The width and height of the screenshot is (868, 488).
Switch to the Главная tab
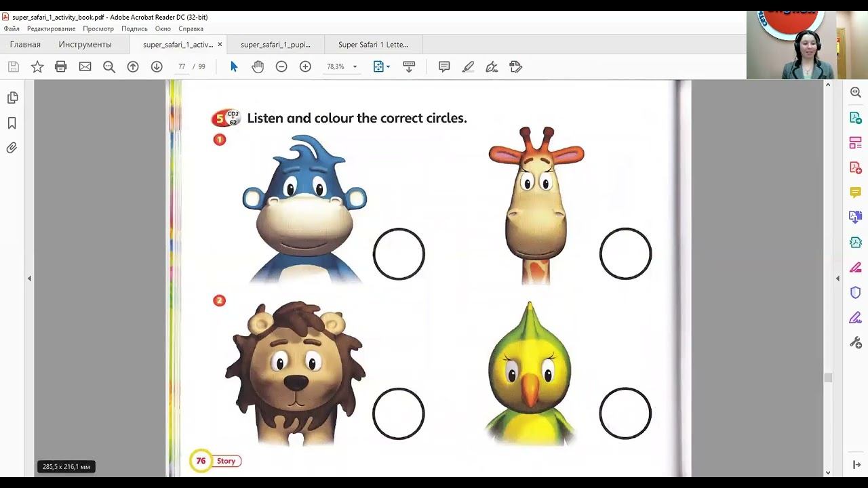pos(25,45)
